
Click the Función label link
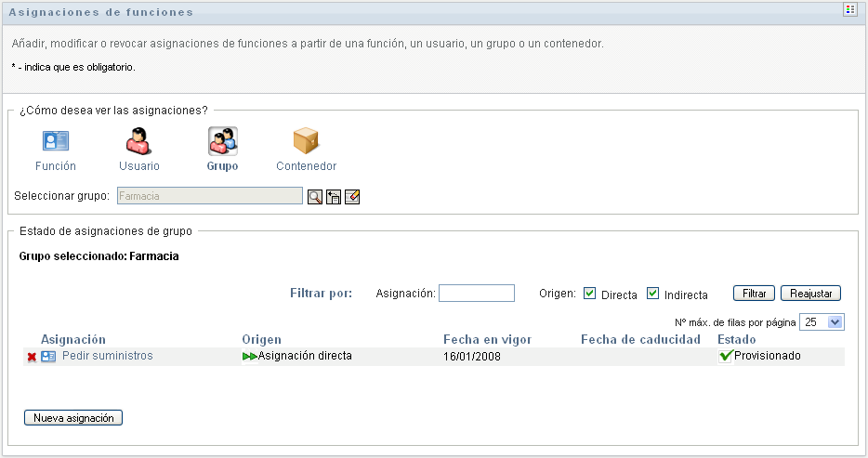pos(56,166)
